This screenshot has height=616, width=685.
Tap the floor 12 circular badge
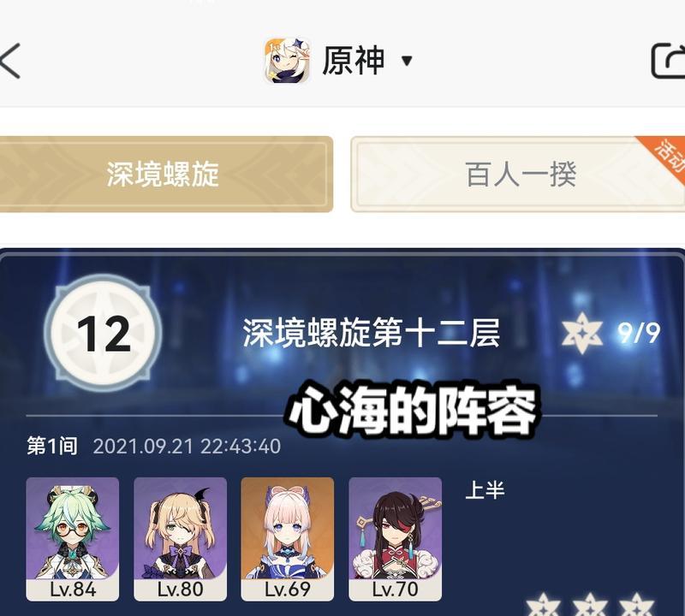(103, 334)
